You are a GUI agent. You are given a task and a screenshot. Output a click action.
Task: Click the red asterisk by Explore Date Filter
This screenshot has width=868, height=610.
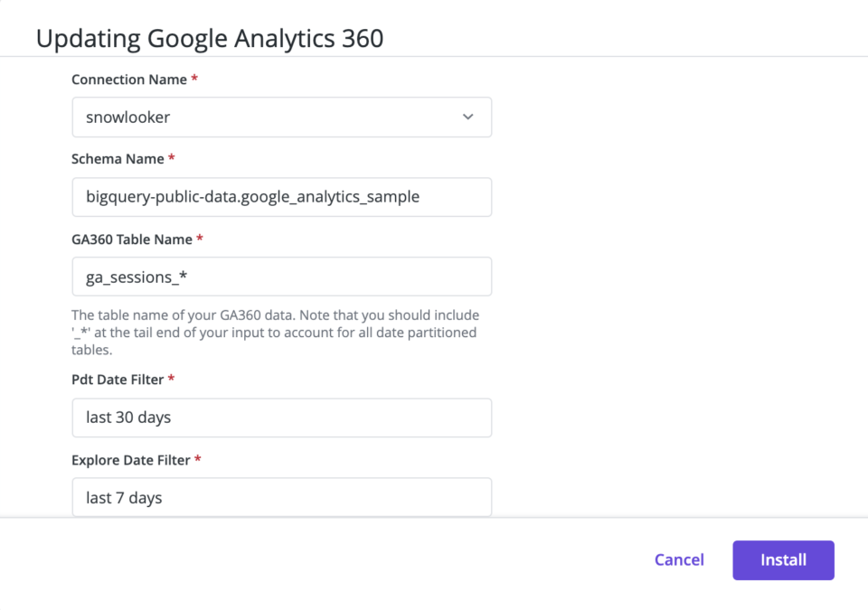point(198,459)
